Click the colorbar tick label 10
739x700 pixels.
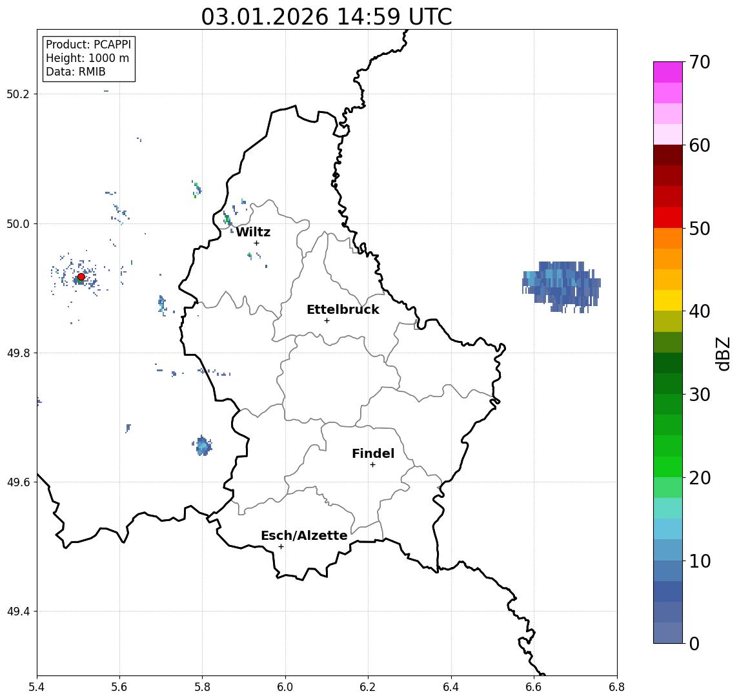[700, 561]
